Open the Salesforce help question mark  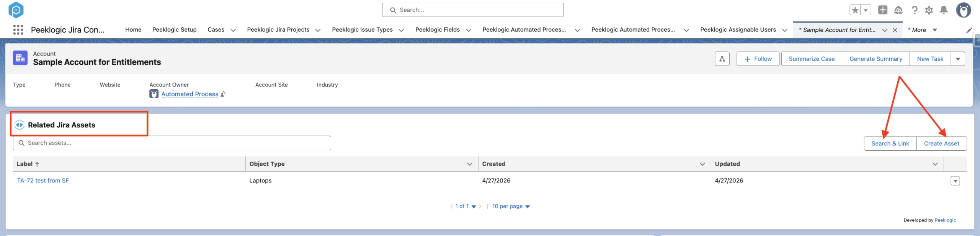(x=915, y=10)
